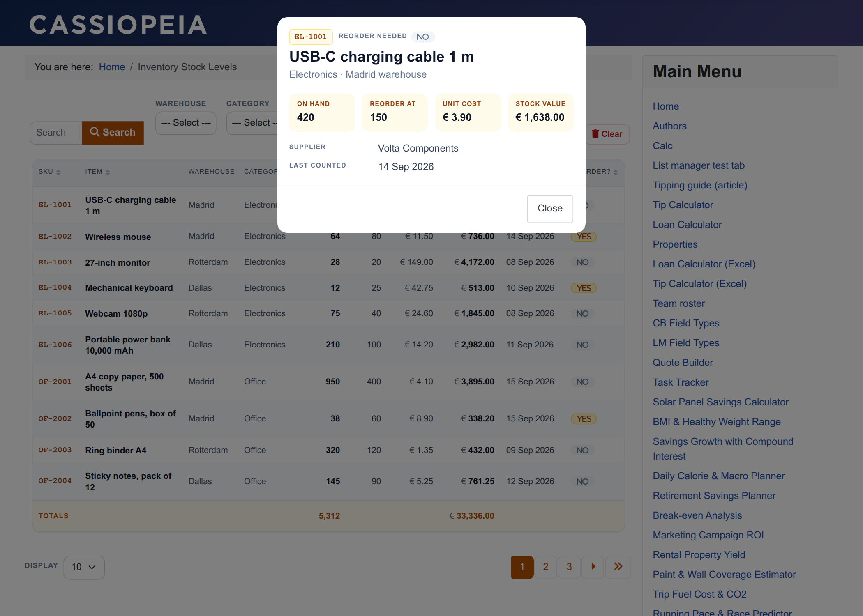863x616 pixels.
Task: Click the CASSIOPEIA site logo
Action: coord(118,25)
